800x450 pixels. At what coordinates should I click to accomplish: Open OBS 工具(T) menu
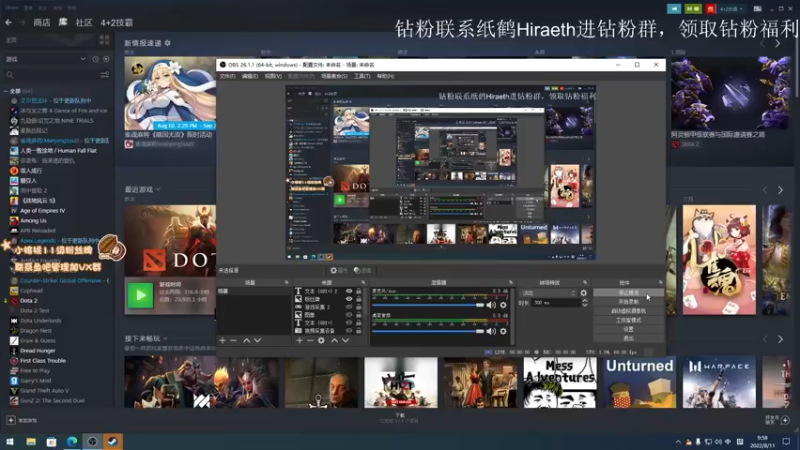click(362, 76)
